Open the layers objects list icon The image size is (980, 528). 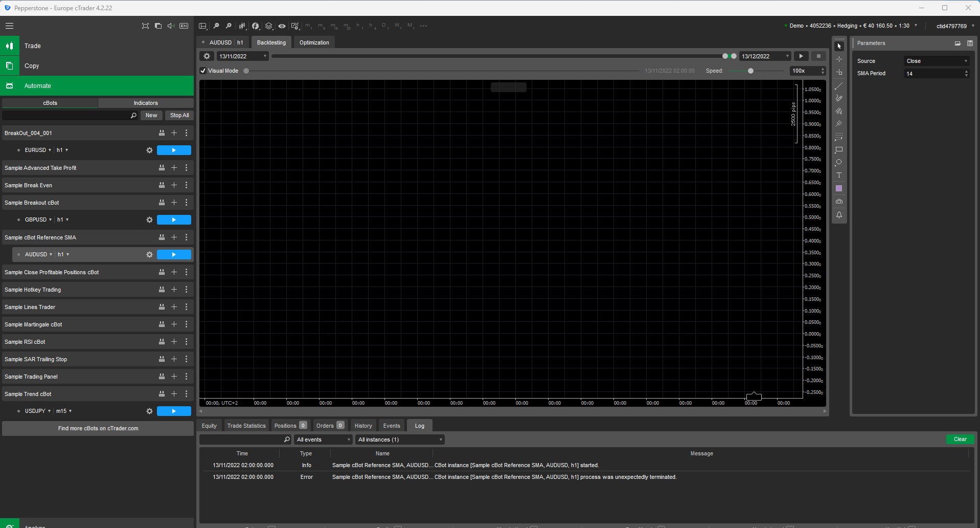click(268, 26)
